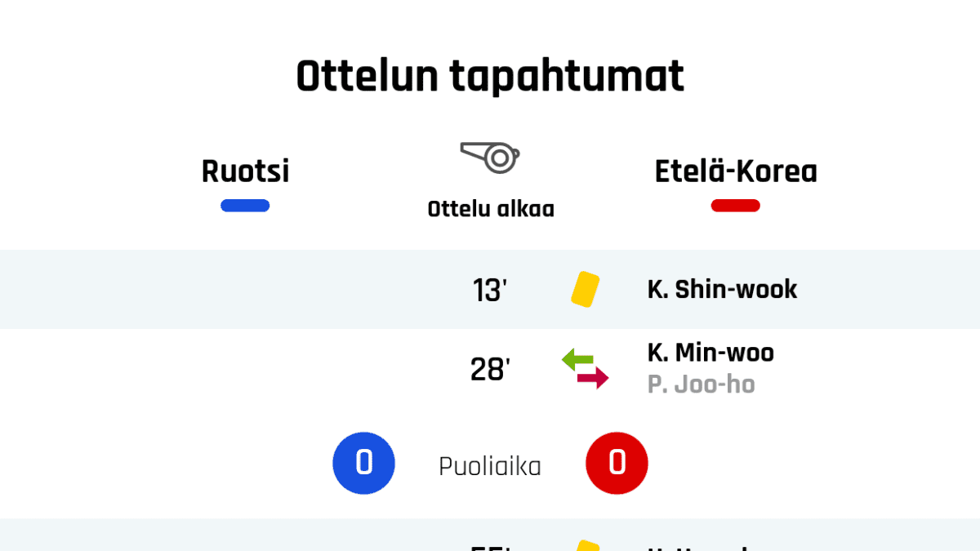Image resolution: width=980 pixels, height=551 pixels.
Task: Click the red score circle showing 0
Action: tap(617, 464)
